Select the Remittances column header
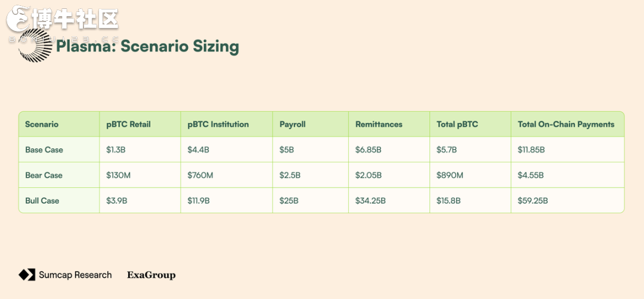The height and width of the screenshot is (299, 644). (x=379, y=124)
